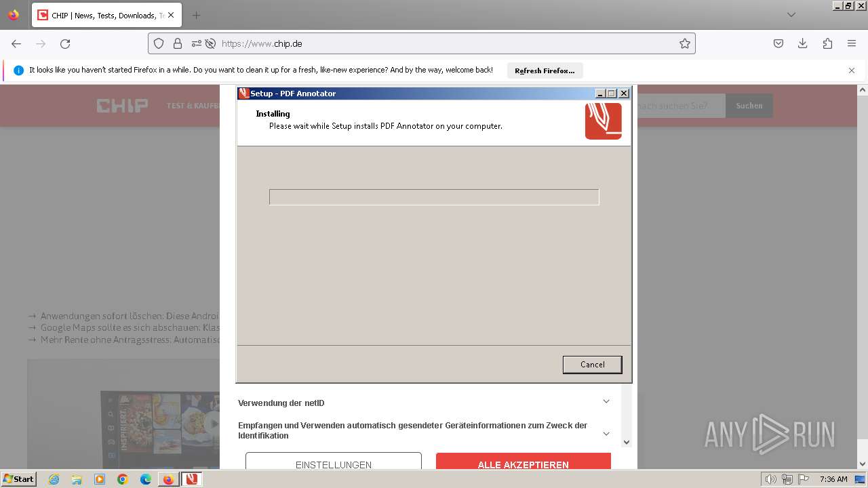This screenshot has height=488, width=868.
Task: Open the tracking protection shield icon
Action: point(159,43)
